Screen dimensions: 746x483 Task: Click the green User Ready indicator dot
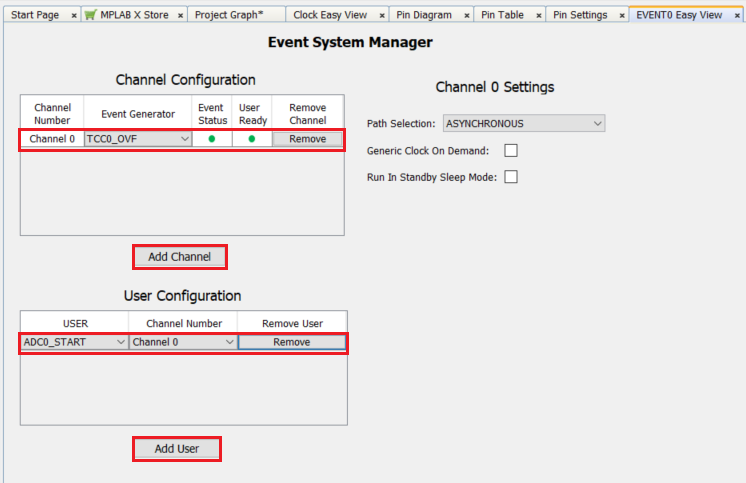point(252,139)
